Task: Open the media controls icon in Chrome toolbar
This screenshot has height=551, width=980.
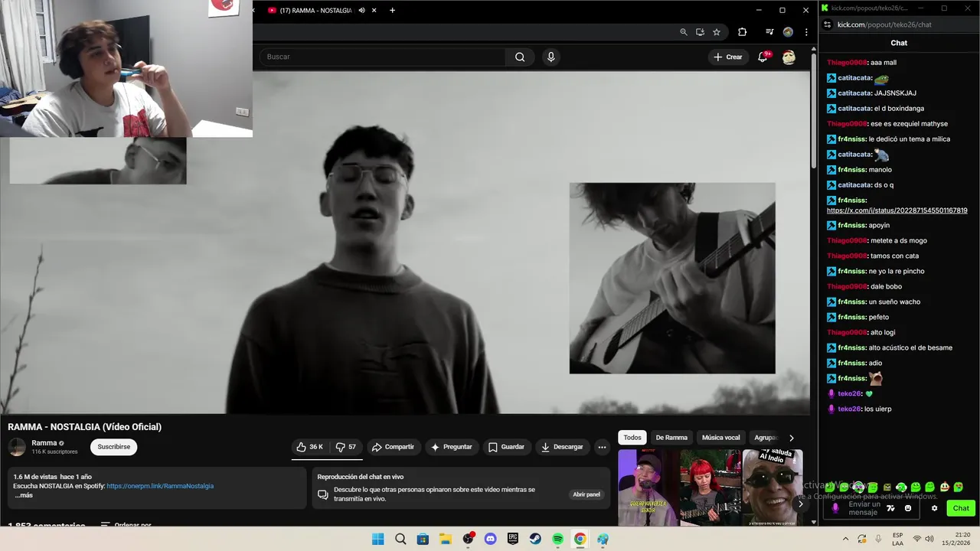Action: (769, 32)
